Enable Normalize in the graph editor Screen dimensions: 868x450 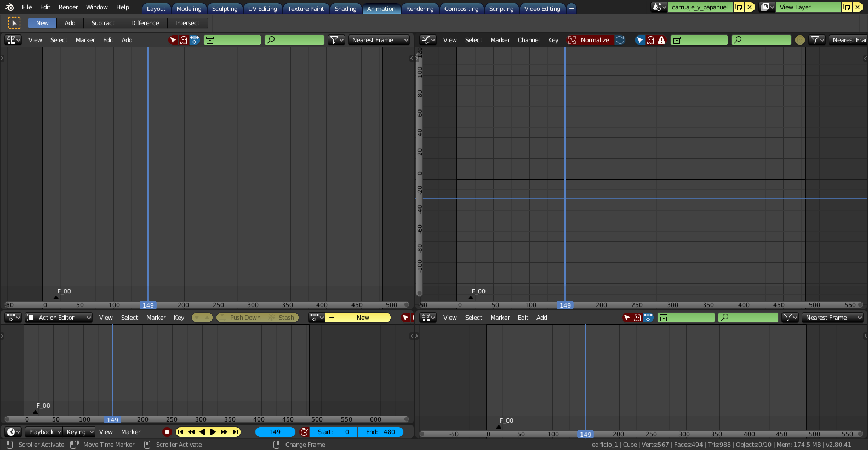pyautogui.click(x=590, y=40)
